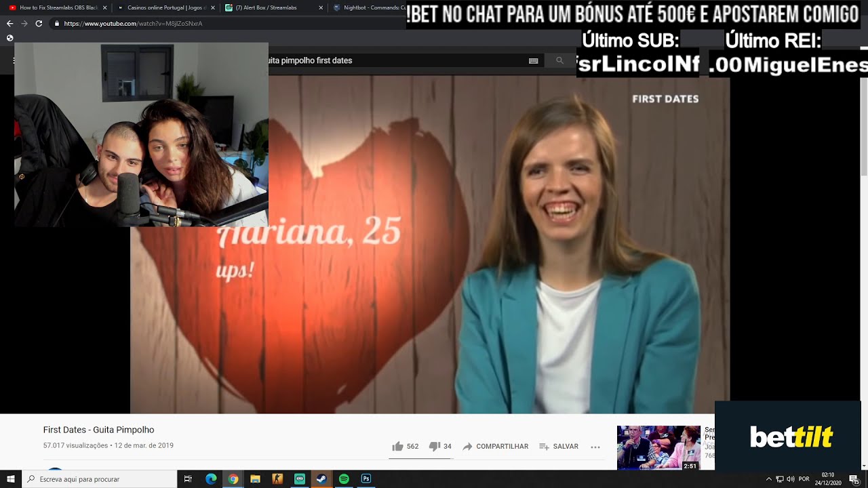Click the COMPARTILHAR share button label
This screenshot has height=488, width=868.
(502, 447)
